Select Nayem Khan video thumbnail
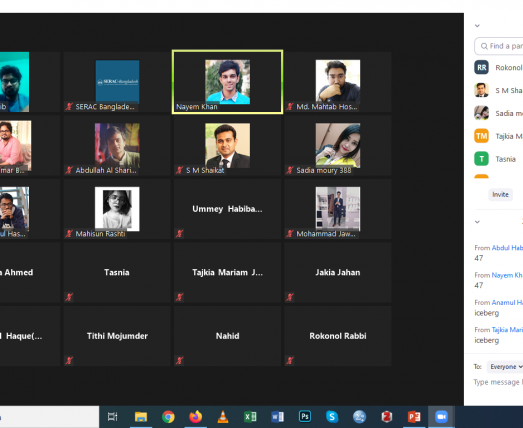 227,82
